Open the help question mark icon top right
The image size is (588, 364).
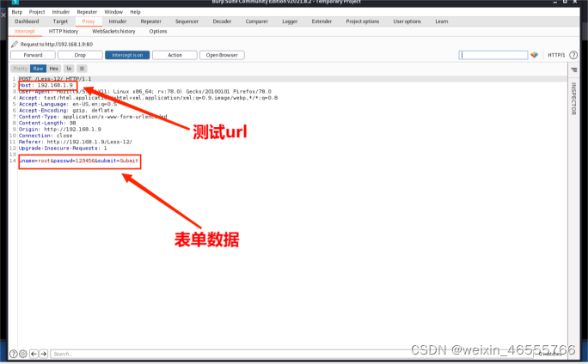[x=573, y=55]
